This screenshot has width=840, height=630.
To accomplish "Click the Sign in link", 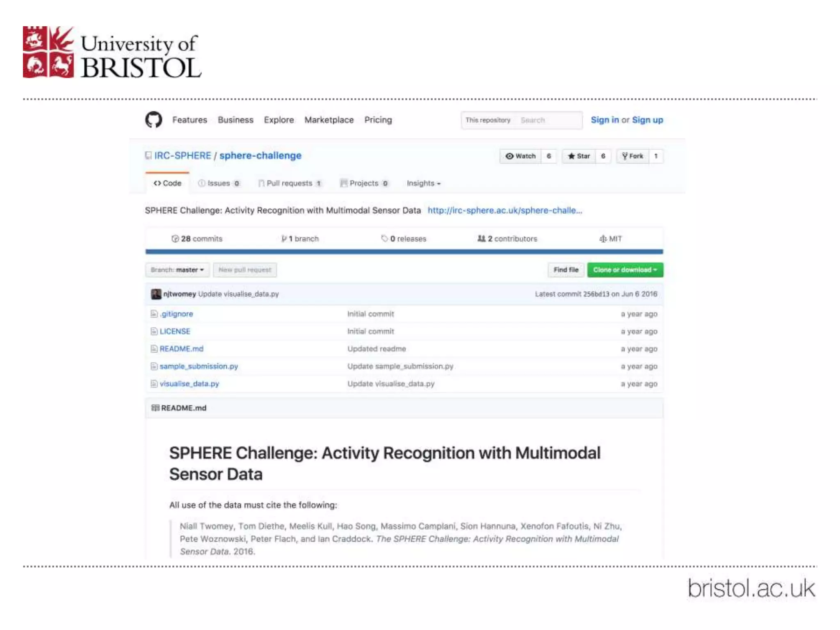I will (x=605, y=120).
